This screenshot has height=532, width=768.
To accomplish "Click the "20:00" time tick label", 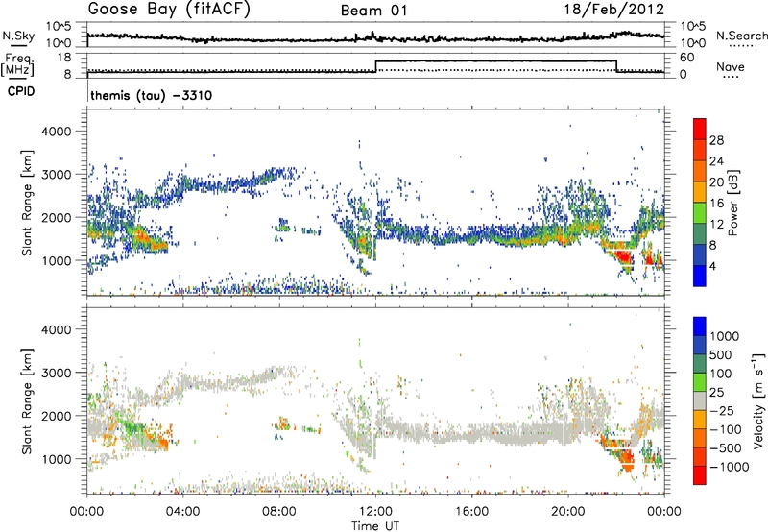I will 567,512.
